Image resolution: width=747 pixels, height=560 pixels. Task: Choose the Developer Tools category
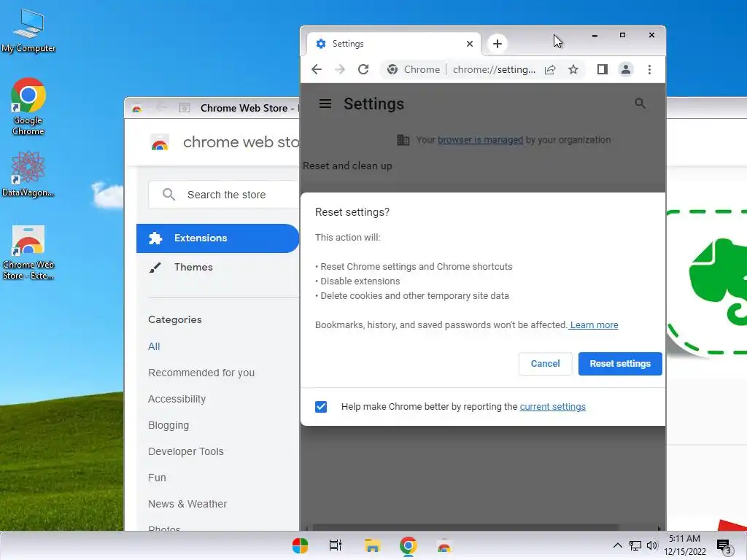186,451
